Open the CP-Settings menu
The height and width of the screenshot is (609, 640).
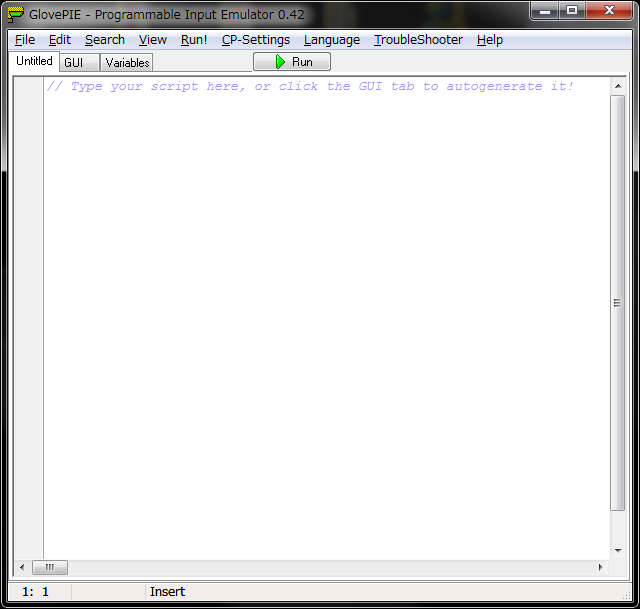click(256, 40)
